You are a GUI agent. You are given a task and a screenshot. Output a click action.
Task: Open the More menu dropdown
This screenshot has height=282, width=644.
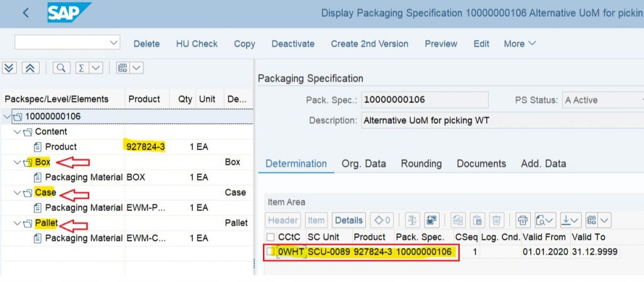click(x=520, y=43)
